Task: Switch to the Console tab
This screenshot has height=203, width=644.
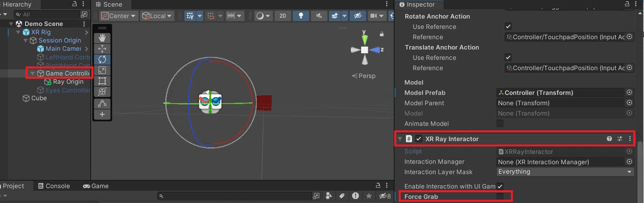Action: pos(54,186)
